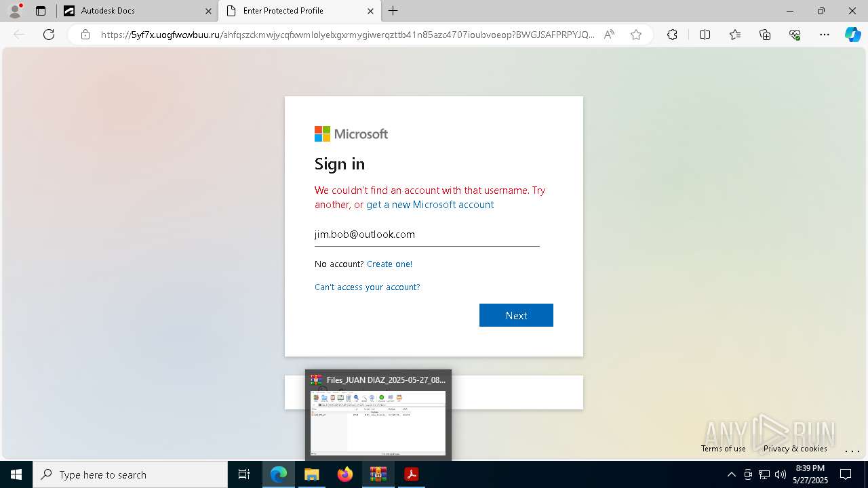Open the Edge profile icon
Image resolution: width=868 pixels, height=488 pixels.
click(x=15, y=11)
